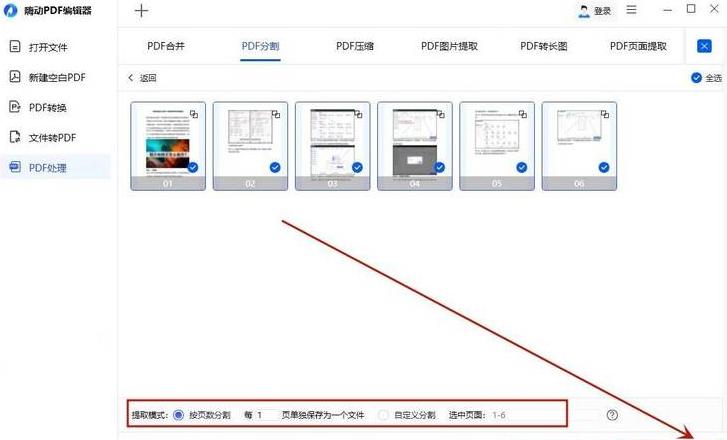Select the 自定义分割 radio button
The width and height of the screenshot is (727, 440).
click(x=383, y=415)
